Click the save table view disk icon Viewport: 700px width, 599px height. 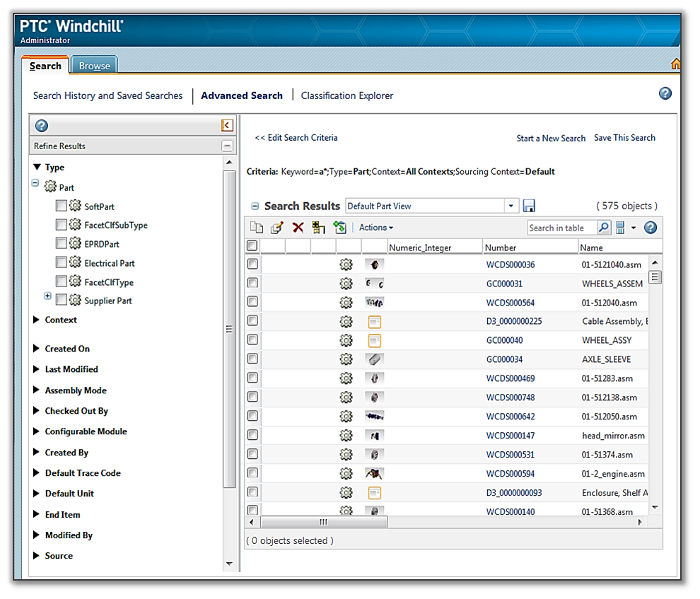tap(529, 206)
